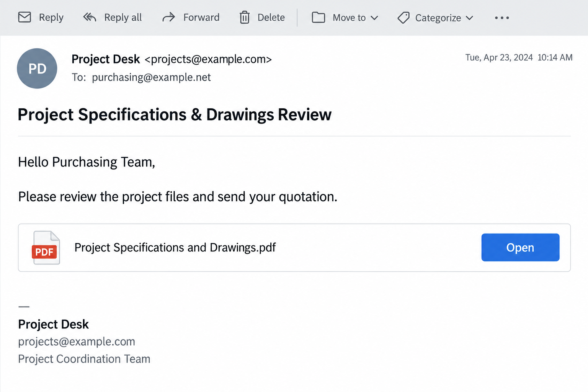Image resolution: width=588 pixels, height=392 pixels.
Task: Click the subject Project Specifications & Drawings Review
Action: (175, 115)
